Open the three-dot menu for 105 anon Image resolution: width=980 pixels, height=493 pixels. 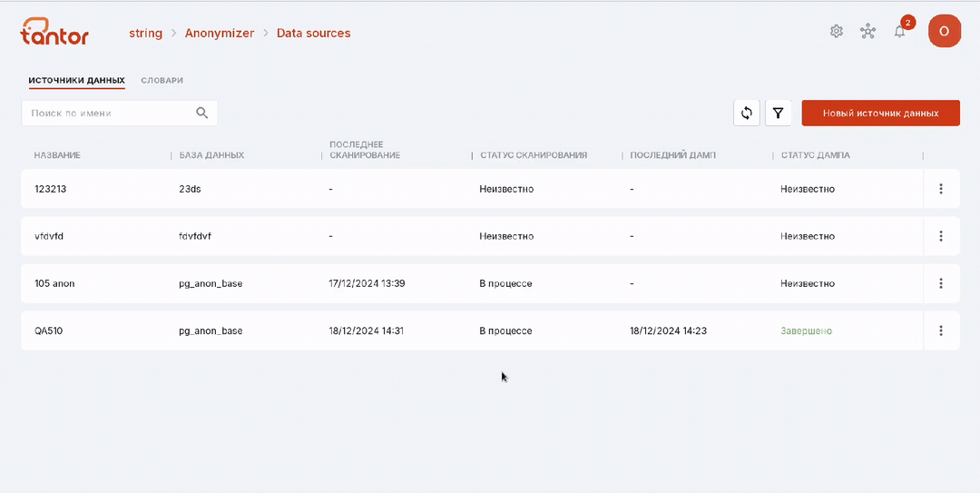pos(941,283)
